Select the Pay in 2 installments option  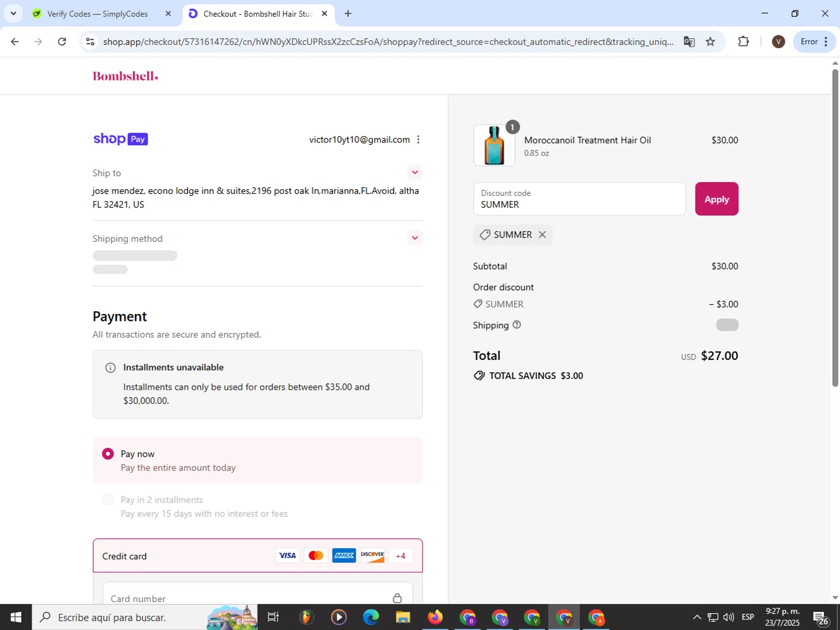point(108,500)
